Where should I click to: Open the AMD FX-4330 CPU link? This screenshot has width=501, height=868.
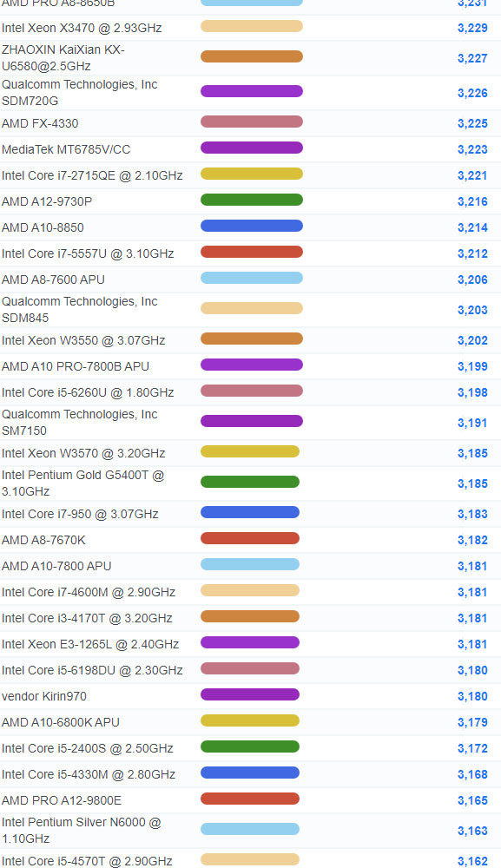click(x=40, y=123)
